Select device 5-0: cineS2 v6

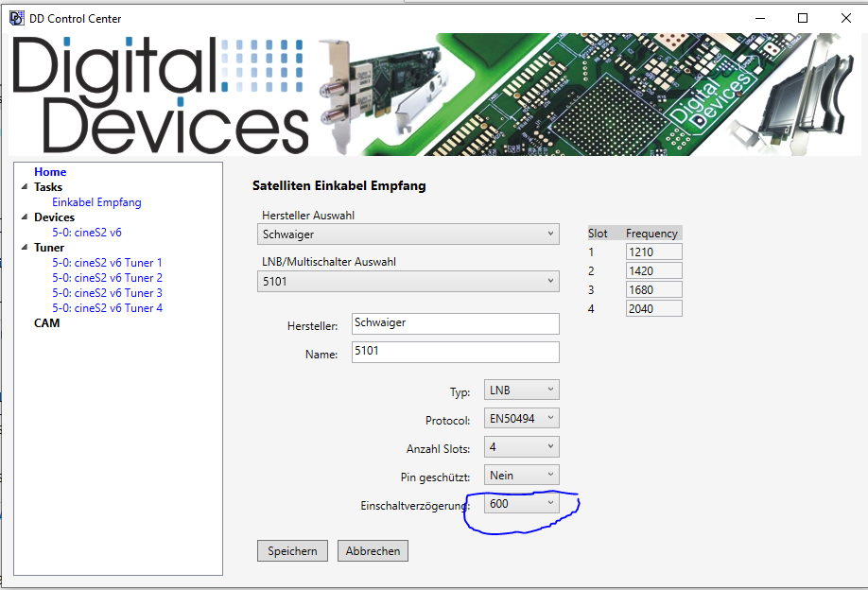click(87, 233)
